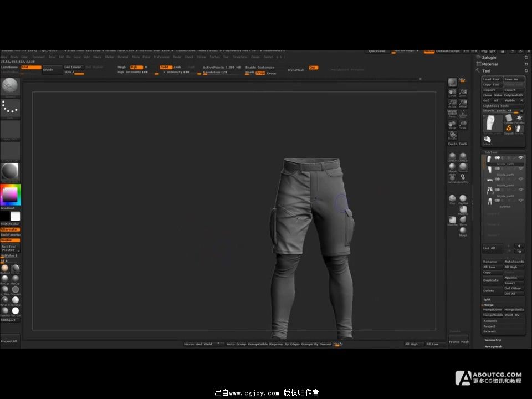Open the Render menu
The width and height of the screenshot is (532, 399).
pos(177,57)
